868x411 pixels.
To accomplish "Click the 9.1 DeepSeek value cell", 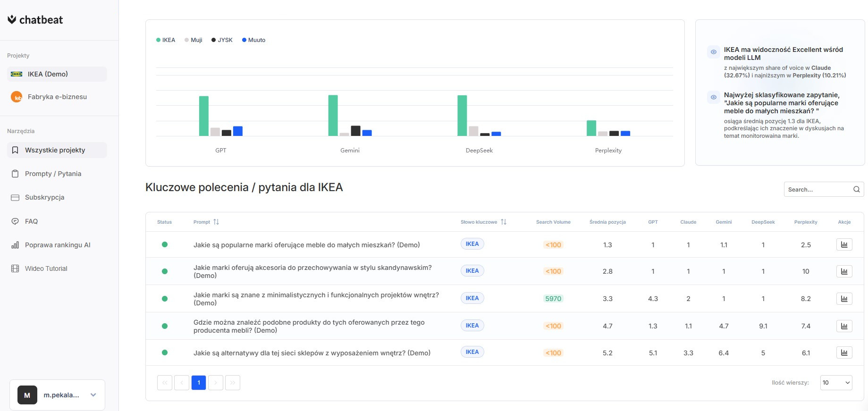I will click(x=763, y=326).
